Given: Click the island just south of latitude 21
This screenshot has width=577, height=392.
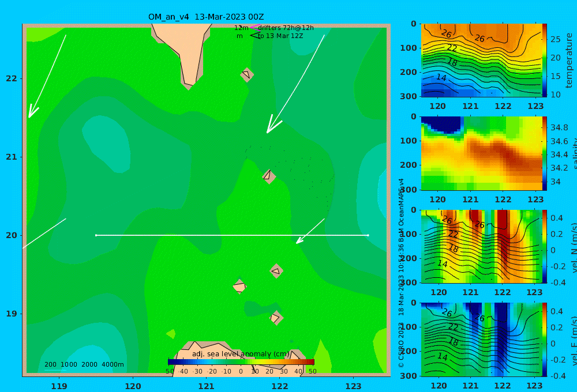Looking at the screenshot, I should click(x=269, y=176).
